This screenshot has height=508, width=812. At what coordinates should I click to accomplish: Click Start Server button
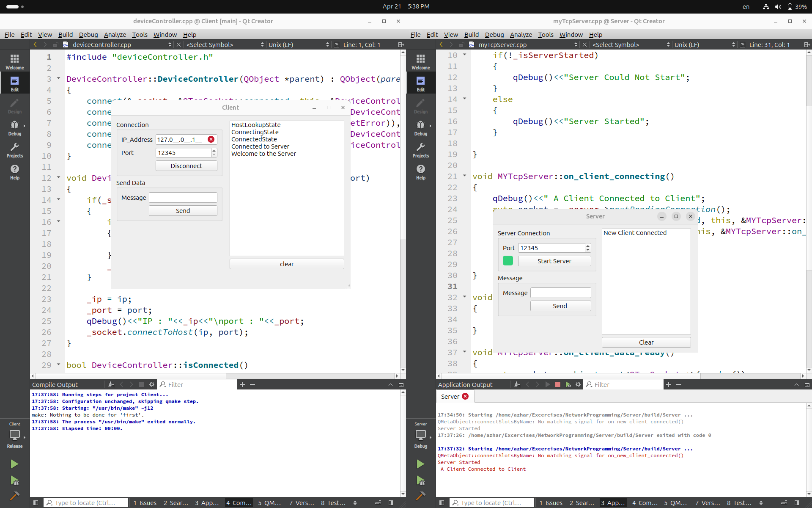pyautogui.click(x=554, y=261)
